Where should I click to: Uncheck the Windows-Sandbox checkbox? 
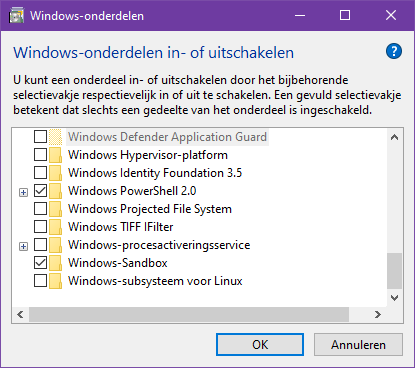pos(40,263)
